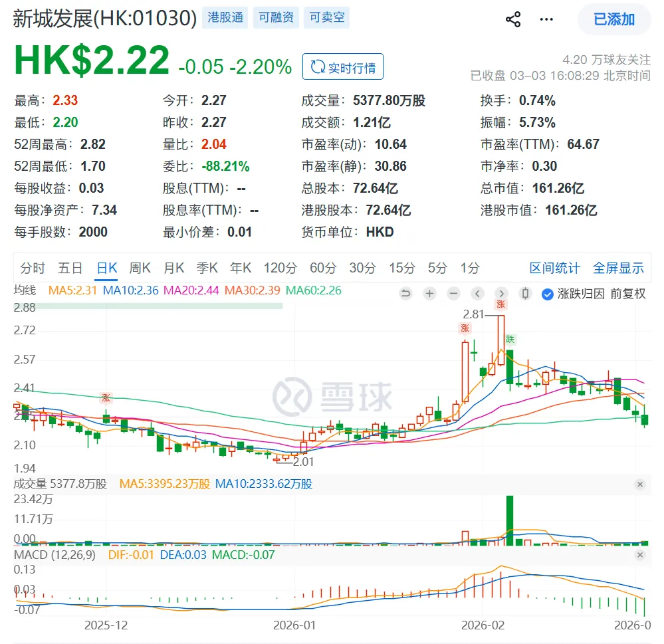This screenshot has height=644, width=664.
Task: Switch to 五日 chart tab
Action: tap(70, 268)
